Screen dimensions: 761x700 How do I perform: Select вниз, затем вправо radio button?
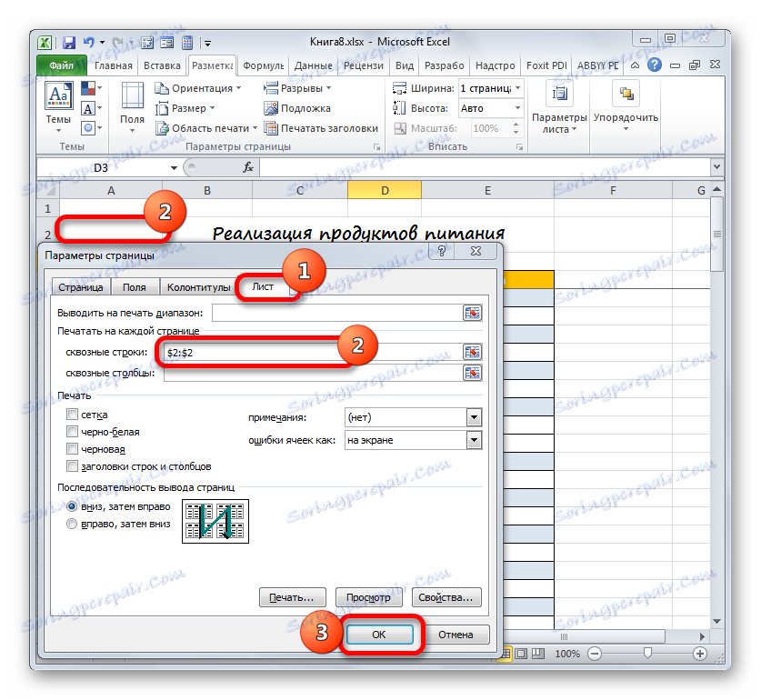tap(72, 506)
